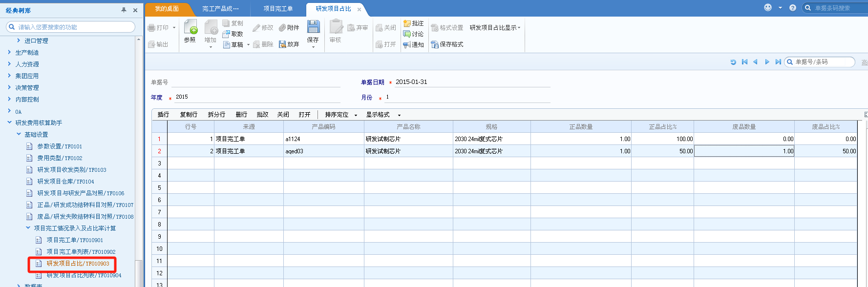The height and width of the screenshot is (287, 868).
Task: Expand the 生产制造 tree node
Action: pos(9,52)
